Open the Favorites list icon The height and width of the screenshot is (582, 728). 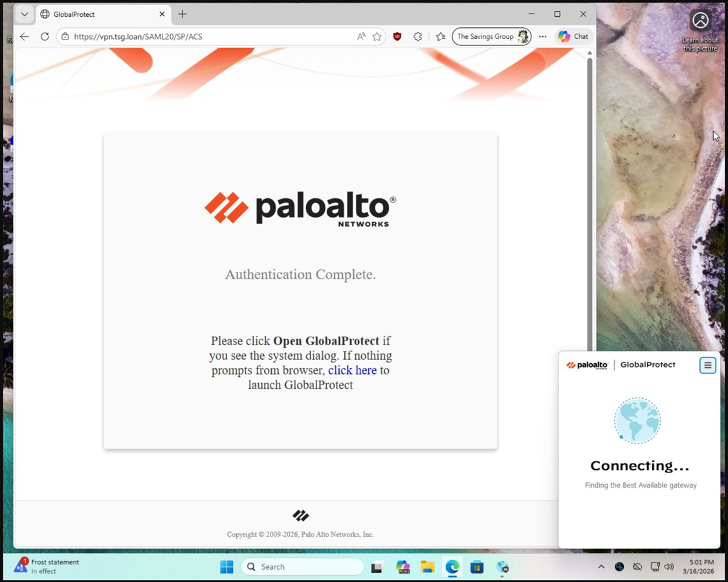coord(441,37)
